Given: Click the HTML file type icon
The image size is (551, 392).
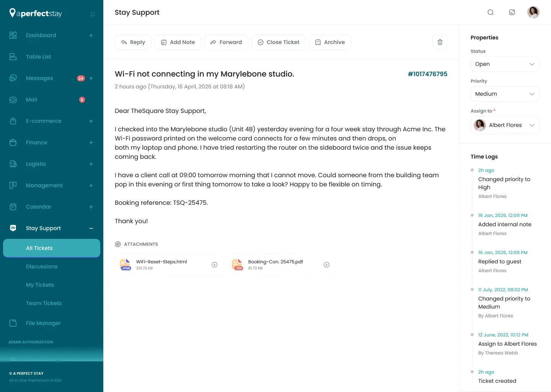Looking at the screenshot, I should pos(126,265).
